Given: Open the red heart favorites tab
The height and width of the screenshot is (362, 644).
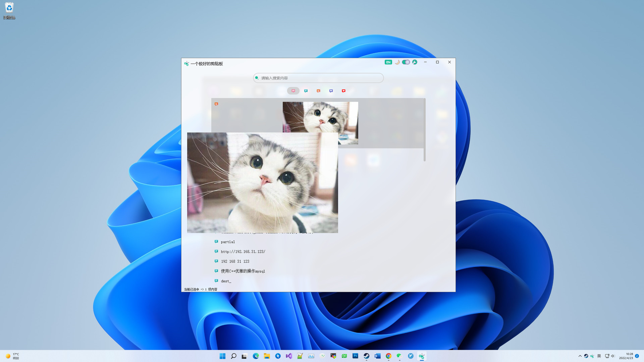Looking at the screenshot, I should (x=343, y=91).
